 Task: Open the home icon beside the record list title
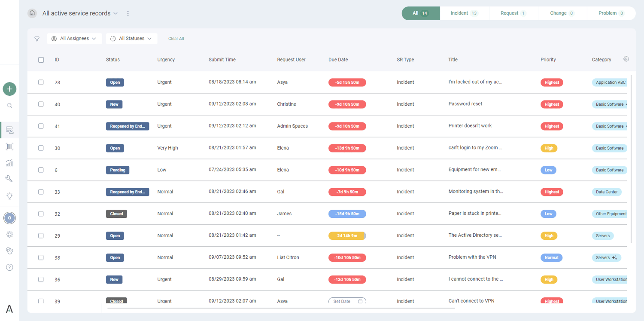[32, 13]
